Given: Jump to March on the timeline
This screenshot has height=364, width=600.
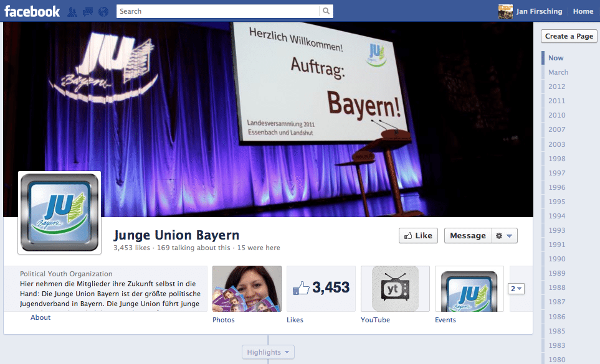Looking at the screenshot, I should (558, 72).
